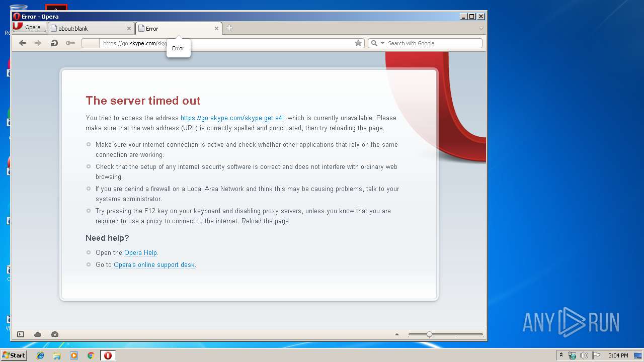Open the network tray icon
The image size is (644, 362).
pos(572,355)
